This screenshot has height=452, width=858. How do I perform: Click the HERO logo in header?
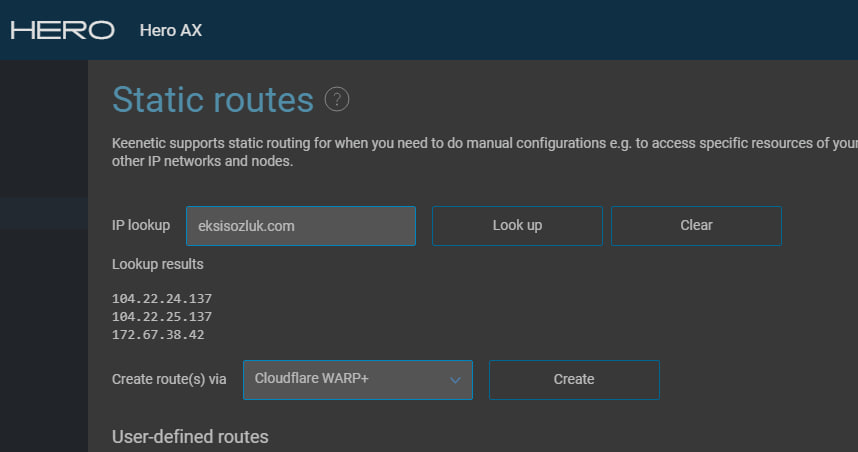pos(62,30)
